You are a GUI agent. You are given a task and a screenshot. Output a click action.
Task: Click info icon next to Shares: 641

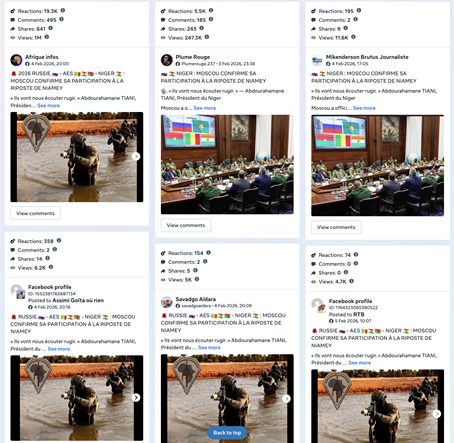[51, 28]
